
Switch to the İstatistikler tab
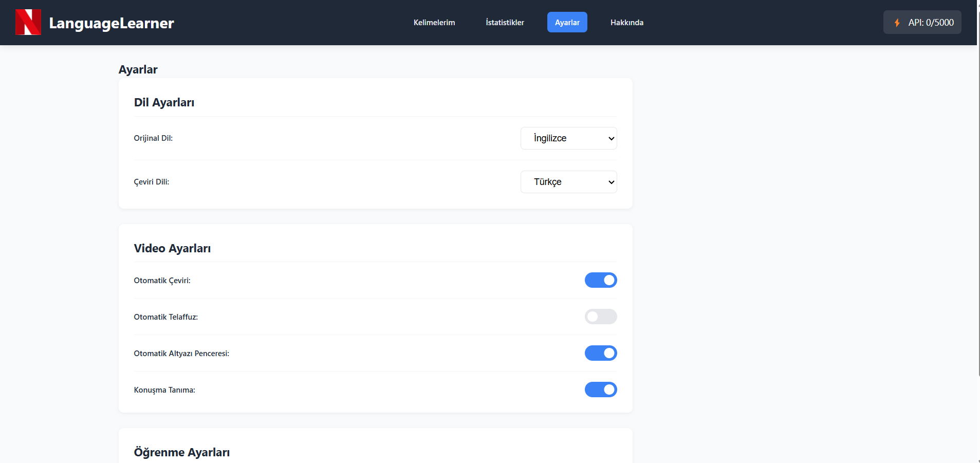point(505,23)
